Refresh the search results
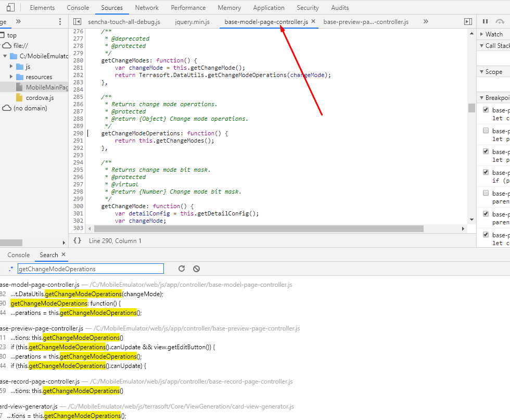Image resolution: width=510 pixels, height=420 pixels. pyautogui.click(x=182, y=269)
